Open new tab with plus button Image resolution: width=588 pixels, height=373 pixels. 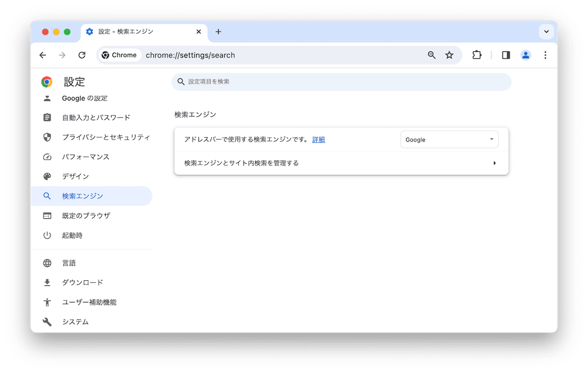click(x=218, y=32)
